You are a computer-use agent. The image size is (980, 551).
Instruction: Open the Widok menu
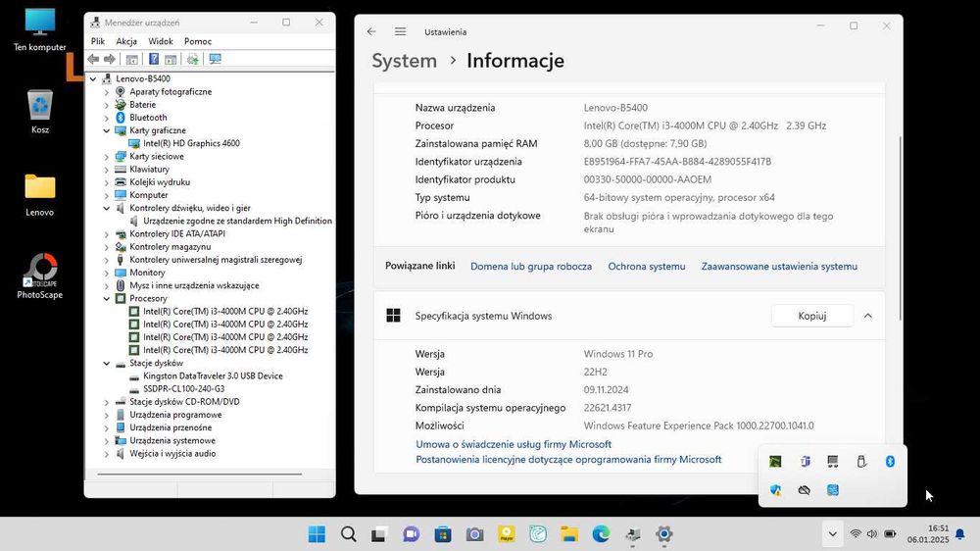click(161, 41)
